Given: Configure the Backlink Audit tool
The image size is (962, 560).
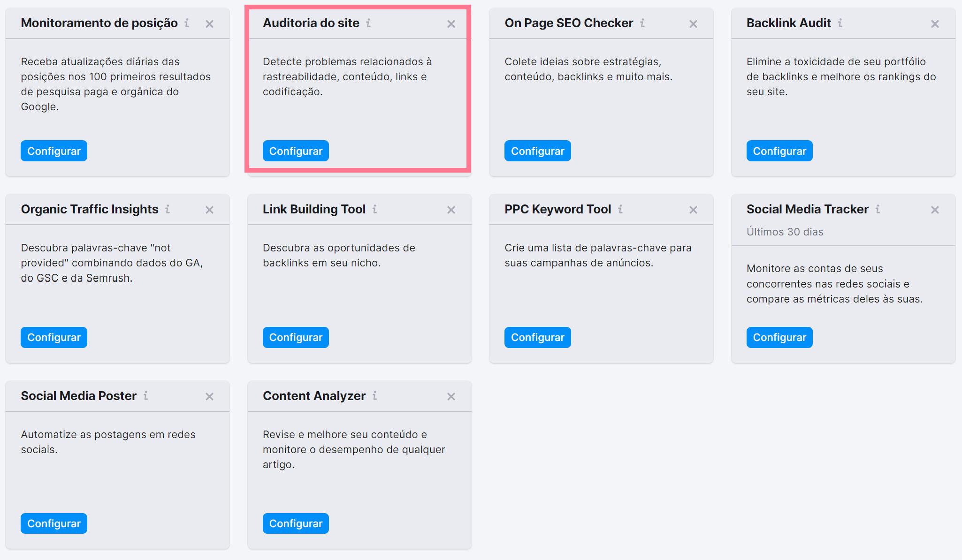Looking at the screenshot, I should [x=779, y=151].
